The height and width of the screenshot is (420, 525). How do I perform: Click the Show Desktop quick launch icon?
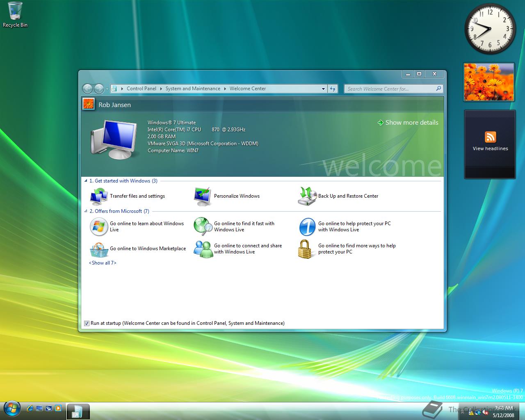click(39, 408)
